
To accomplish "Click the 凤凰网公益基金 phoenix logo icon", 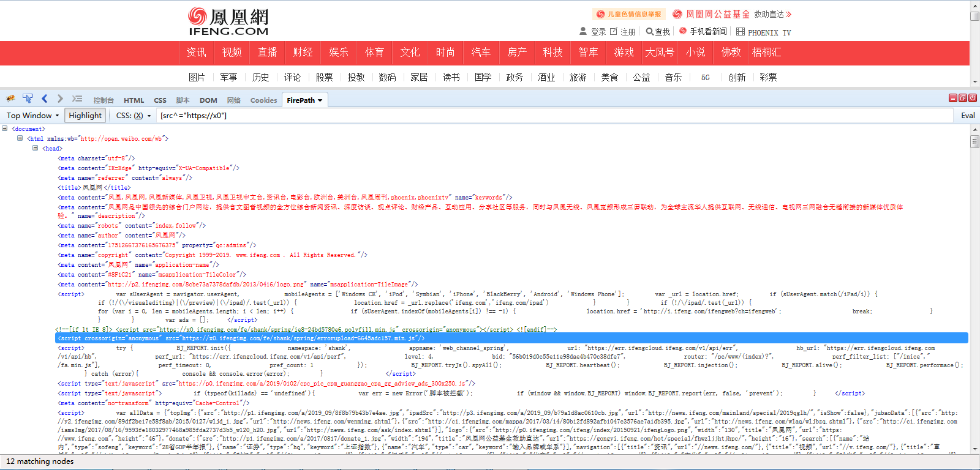I will (x=677, y=14).
